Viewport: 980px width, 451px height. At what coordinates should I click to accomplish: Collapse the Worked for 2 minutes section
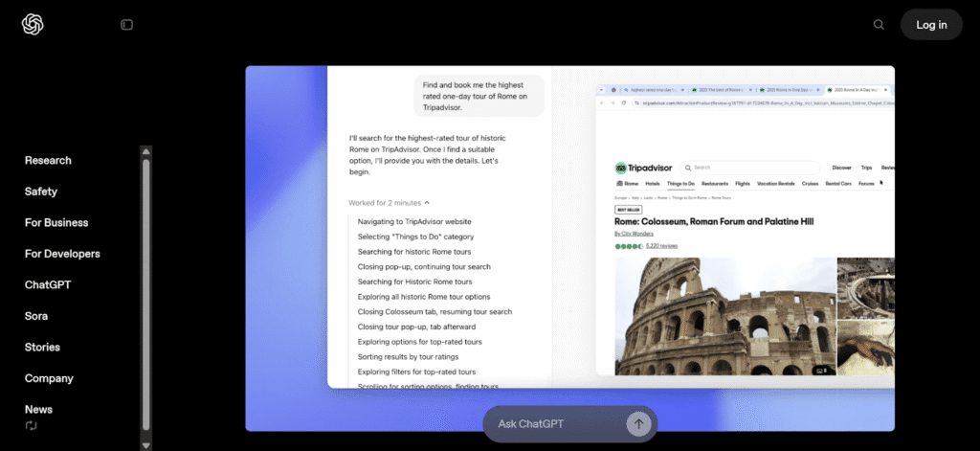(x=389, y=203)
